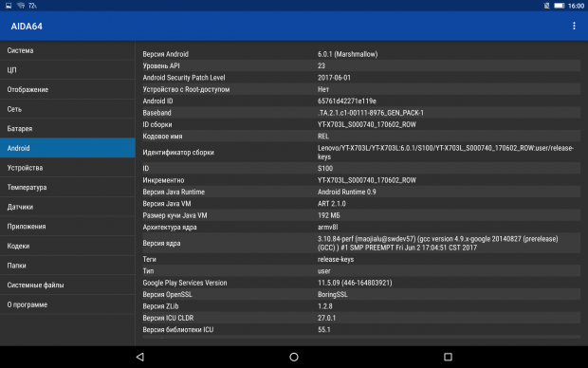Select the Инкрементно row label
The height and width of the screenshot is (368, 588).
pyautogui.click(x=163, y=180)
